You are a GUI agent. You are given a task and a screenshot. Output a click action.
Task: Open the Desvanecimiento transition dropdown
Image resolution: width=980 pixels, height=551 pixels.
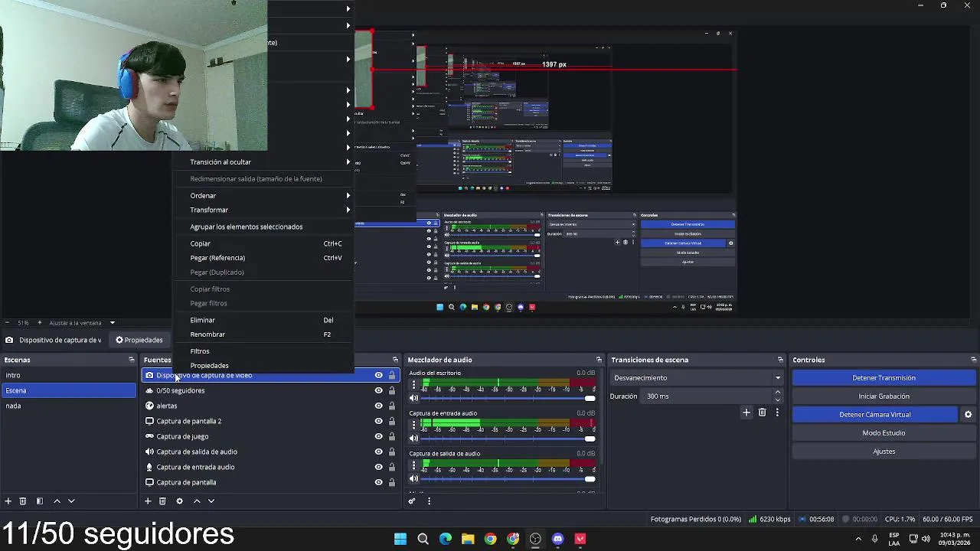[697, 377]
